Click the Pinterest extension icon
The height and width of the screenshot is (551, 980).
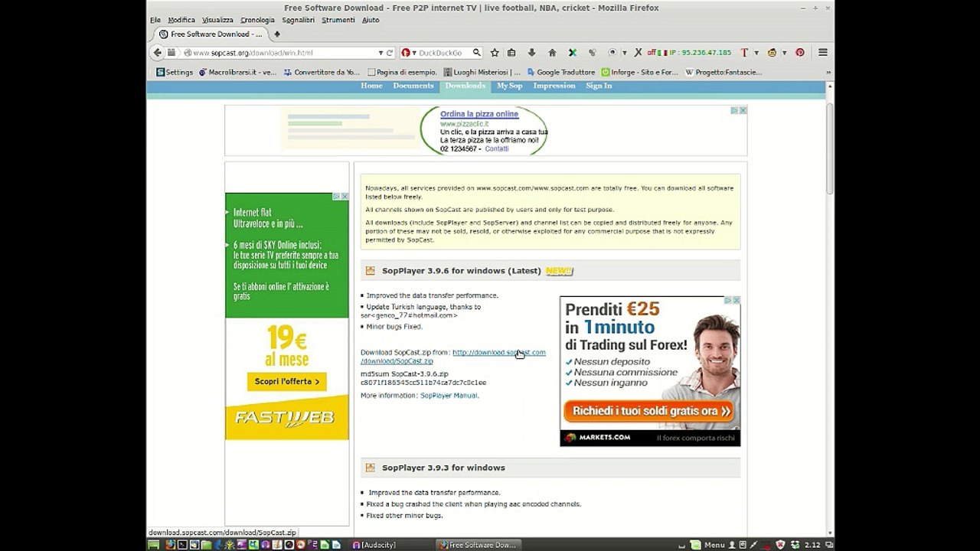click(800, 53)
